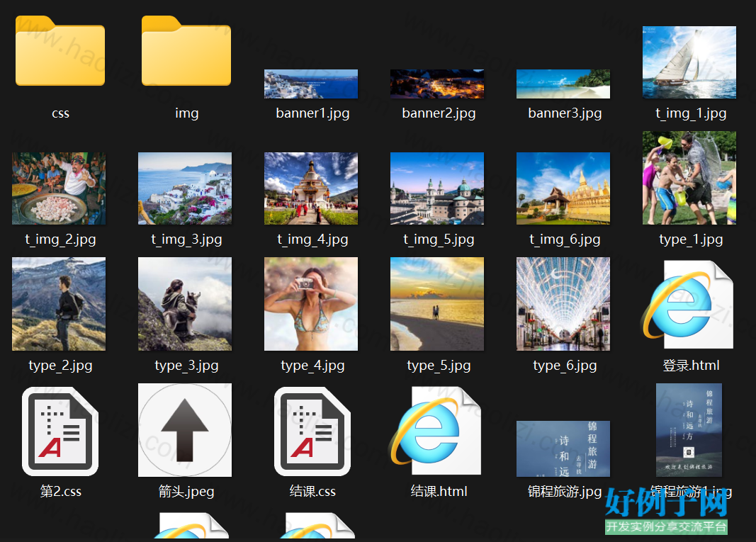Select the t_img_3.jpg thumbnail
The width and height of the screenshot is (756, 542).
pos(185,188)
